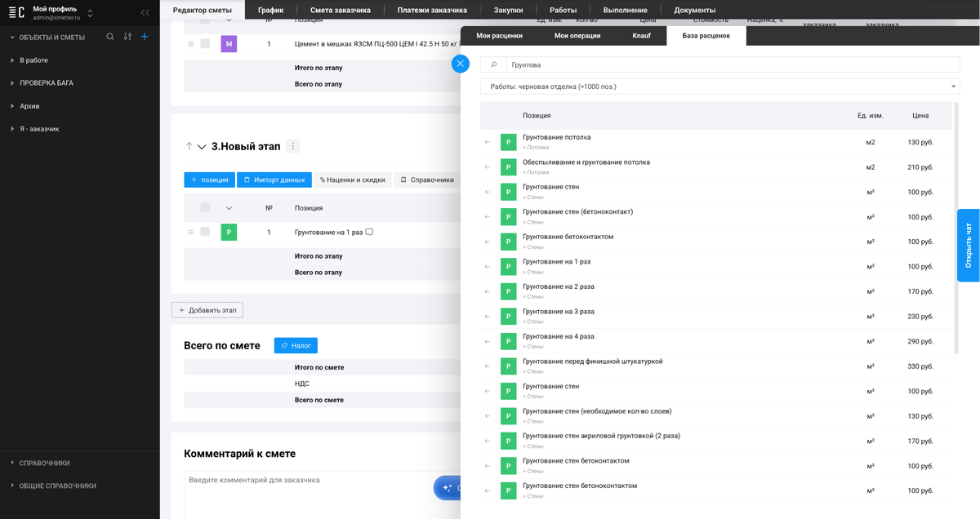Search objects and estimates magnifier icon
980x519 pixels.
click(110, 37)
